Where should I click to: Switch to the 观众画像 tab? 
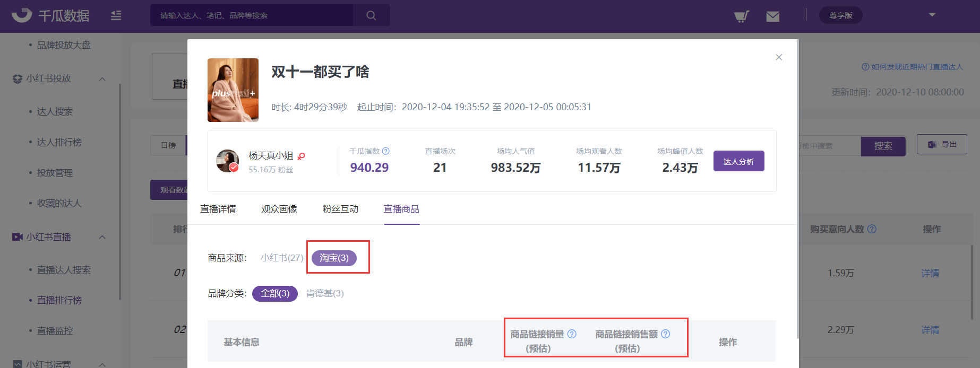(279, 209)
